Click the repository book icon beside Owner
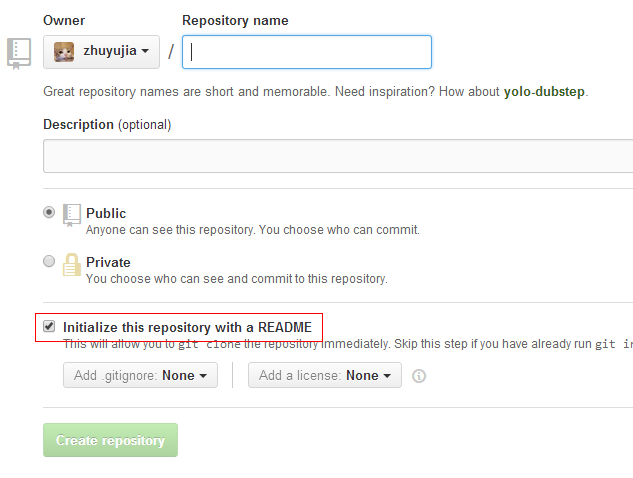The width and height of the screenshot is (633, 478). pos(19,54)
